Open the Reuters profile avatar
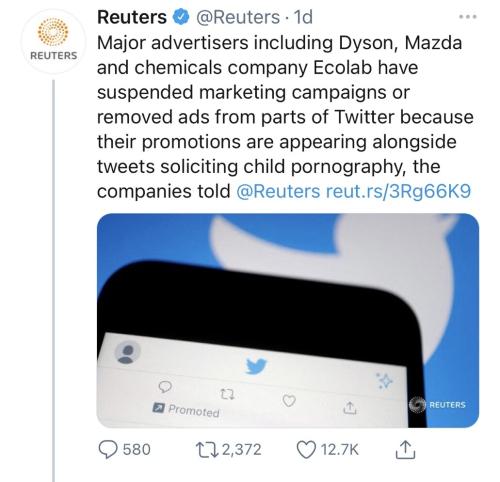The image size is (500, 482). click(53, 41)
